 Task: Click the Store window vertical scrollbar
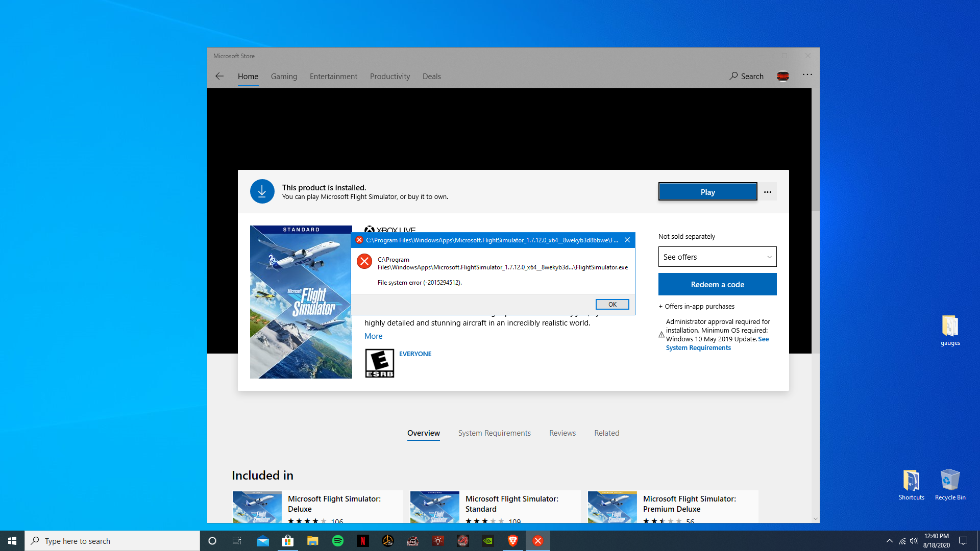pyautogui.click(x=815, y=151)
